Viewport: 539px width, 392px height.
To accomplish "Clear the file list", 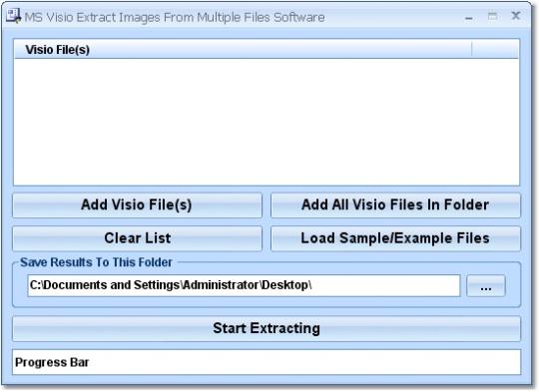I will coord(137,238).
